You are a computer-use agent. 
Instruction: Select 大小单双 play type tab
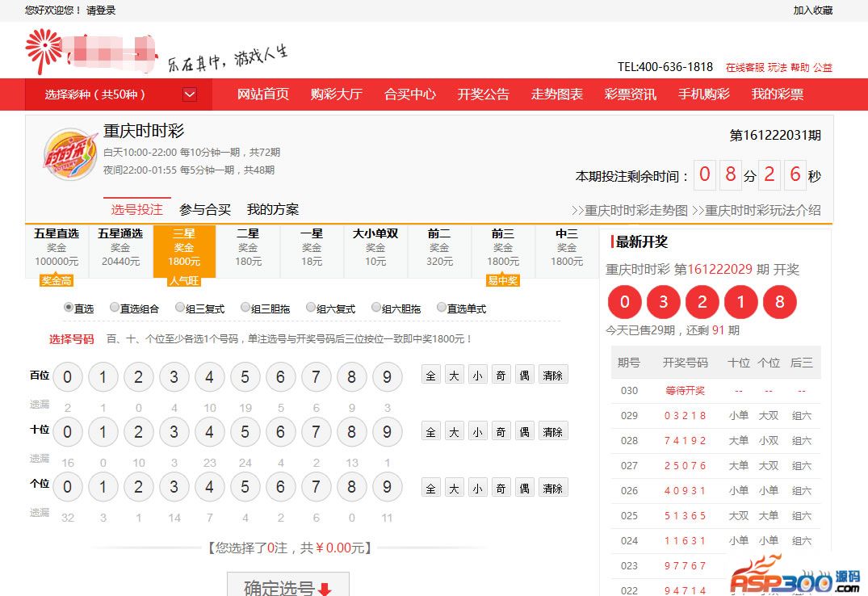tap(375, 251)
